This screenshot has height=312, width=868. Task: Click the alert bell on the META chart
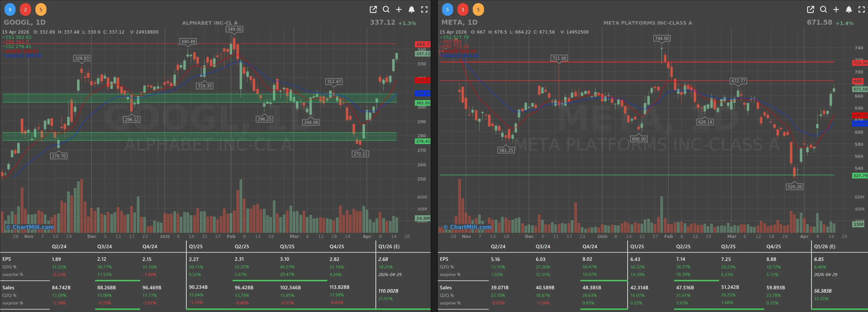coord(848,9)
